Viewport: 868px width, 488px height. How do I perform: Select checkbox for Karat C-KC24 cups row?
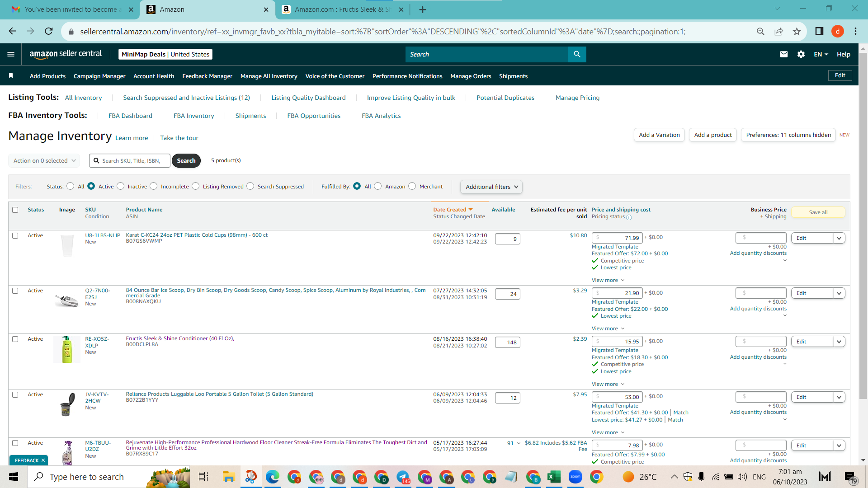15,235
